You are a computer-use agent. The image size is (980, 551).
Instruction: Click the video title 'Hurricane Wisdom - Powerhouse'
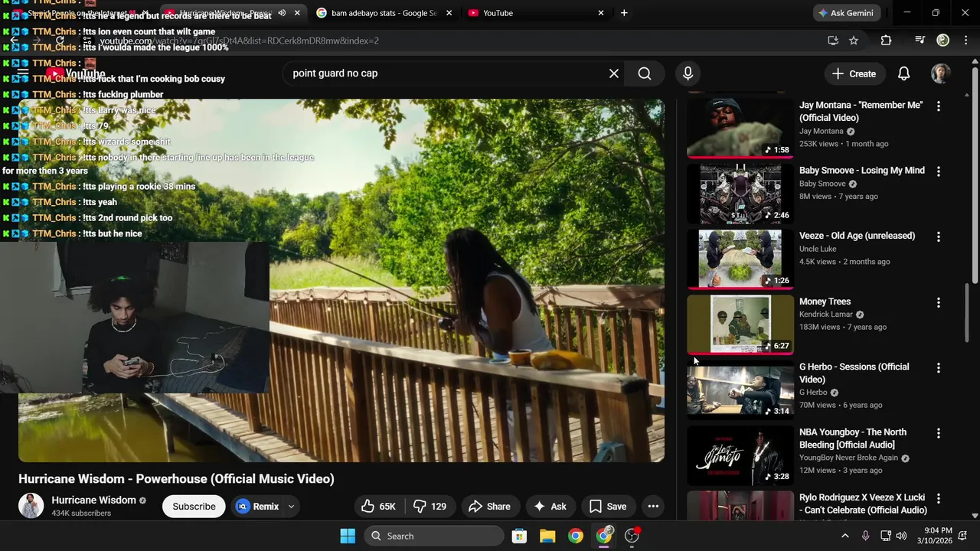click(x=176, y=478)
